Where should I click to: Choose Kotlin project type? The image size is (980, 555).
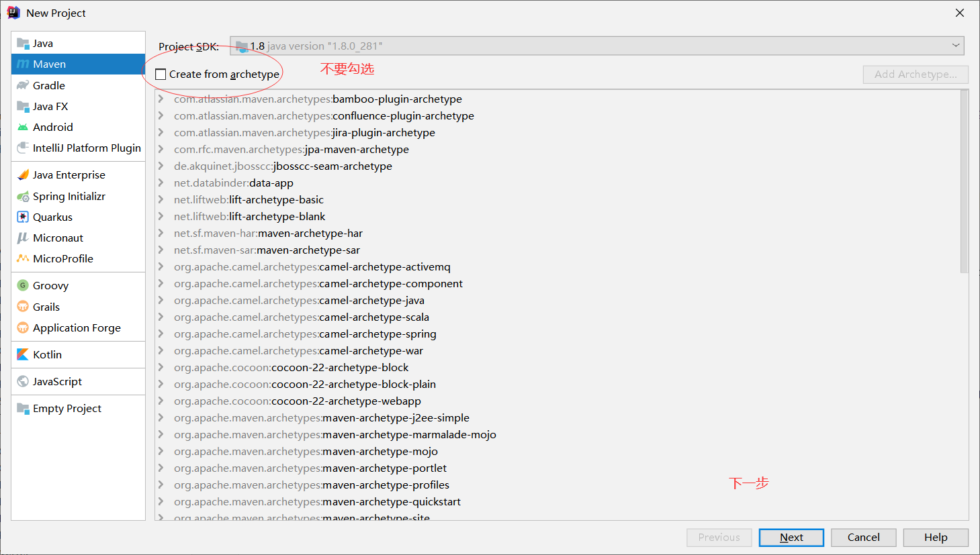(x=78, y=354)
